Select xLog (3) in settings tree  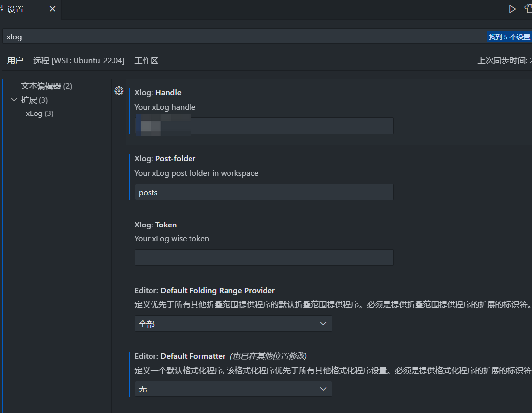[39, 113]
